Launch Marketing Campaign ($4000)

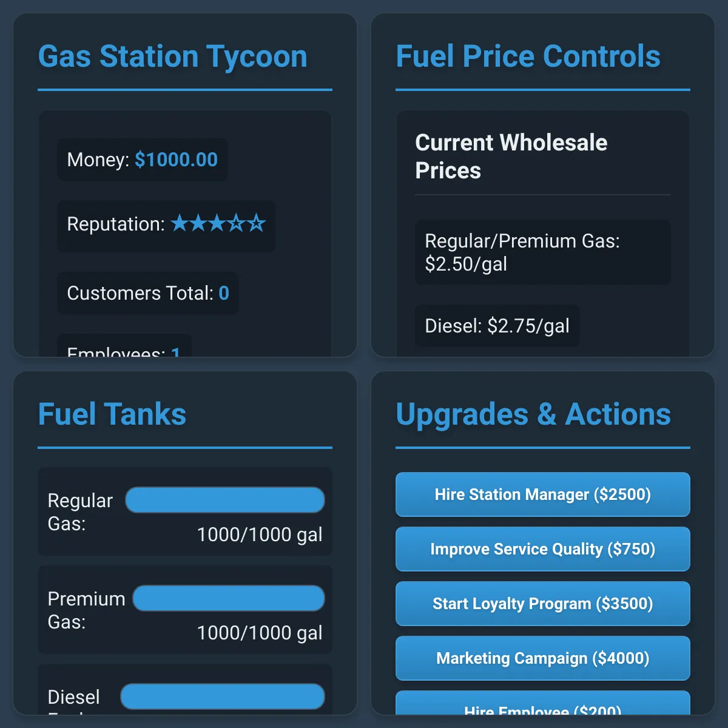coord(542,658)
